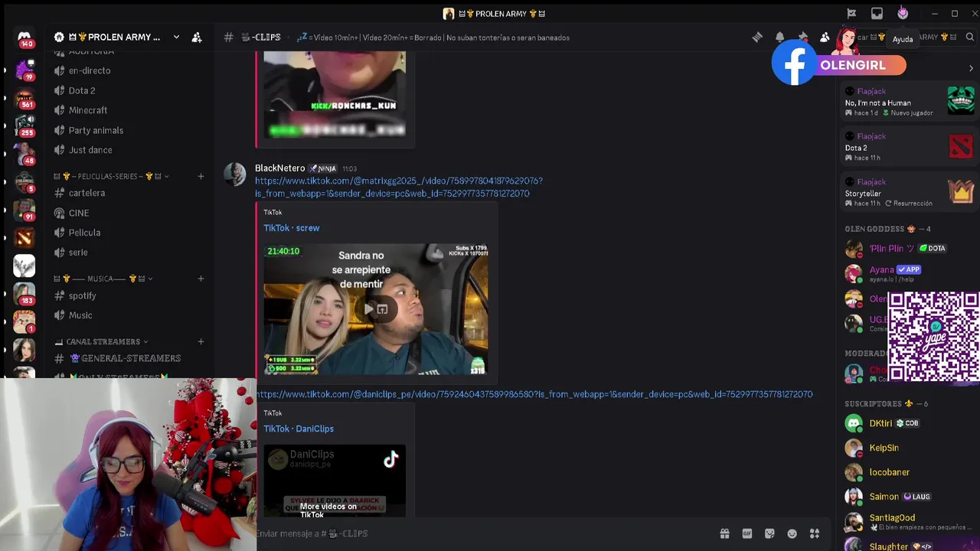The width and height of the screenshot is (980, 551).
Task: Collapse the CANAL STREAMERS category
Action: 101,341
